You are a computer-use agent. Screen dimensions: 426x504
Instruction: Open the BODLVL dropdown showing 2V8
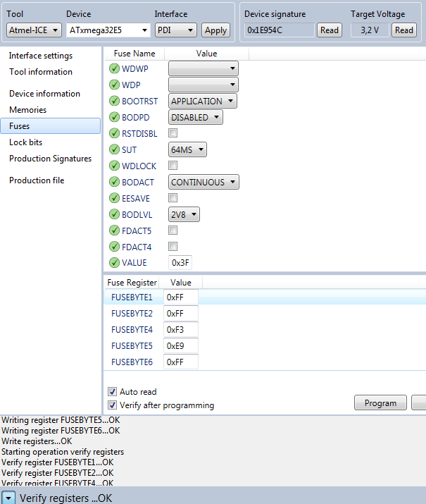(184, 214)
